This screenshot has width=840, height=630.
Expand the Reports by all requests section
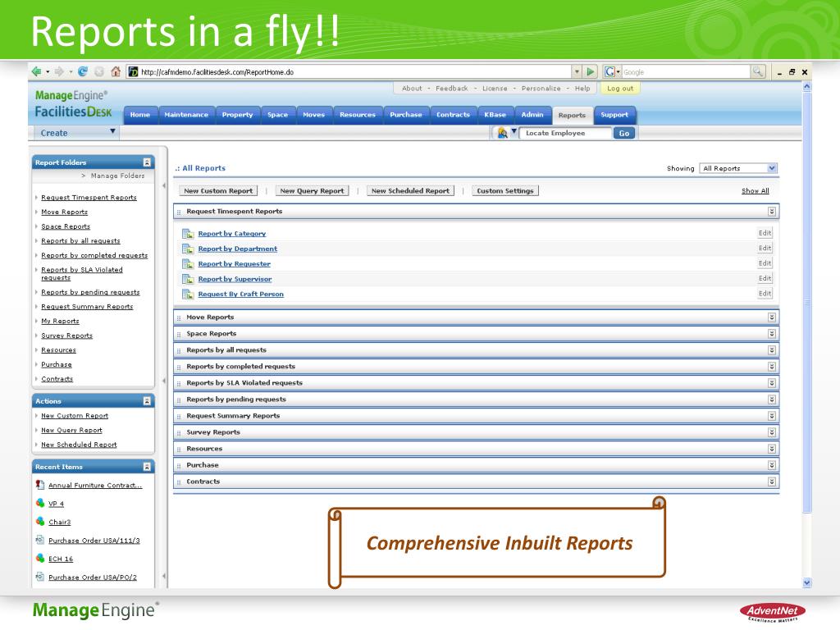[x=771, y=349]
